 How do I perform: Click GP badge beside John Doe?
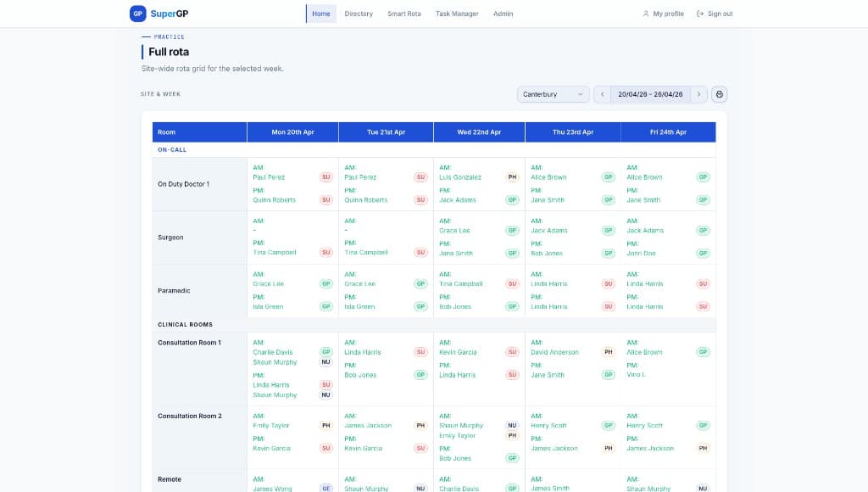703,253
